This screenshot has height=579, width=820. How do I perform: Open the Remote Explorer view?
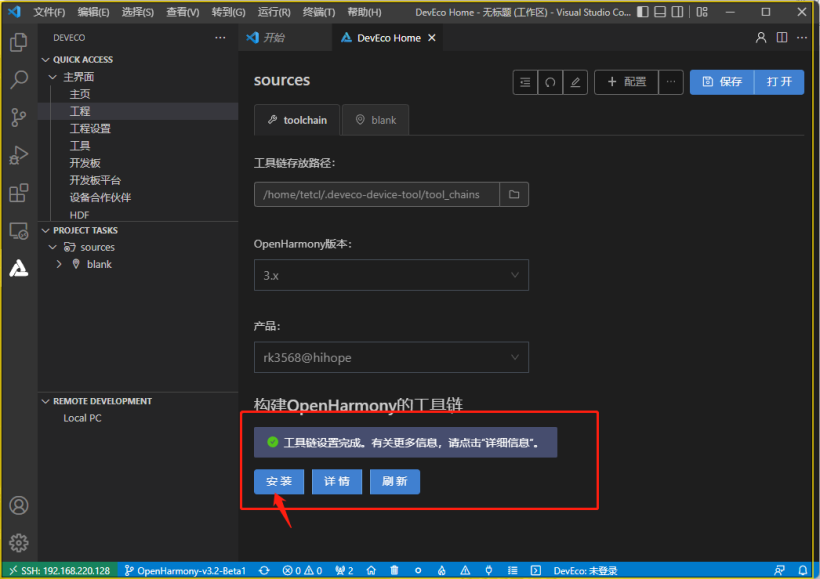point(18,231)
